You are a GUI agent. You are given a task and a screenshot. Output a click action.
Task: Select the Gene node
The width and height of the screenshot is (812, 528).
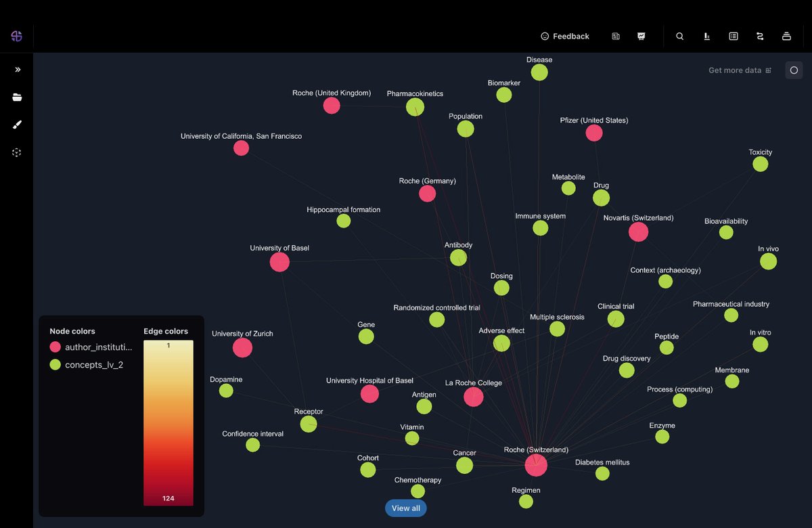(366, 336)
